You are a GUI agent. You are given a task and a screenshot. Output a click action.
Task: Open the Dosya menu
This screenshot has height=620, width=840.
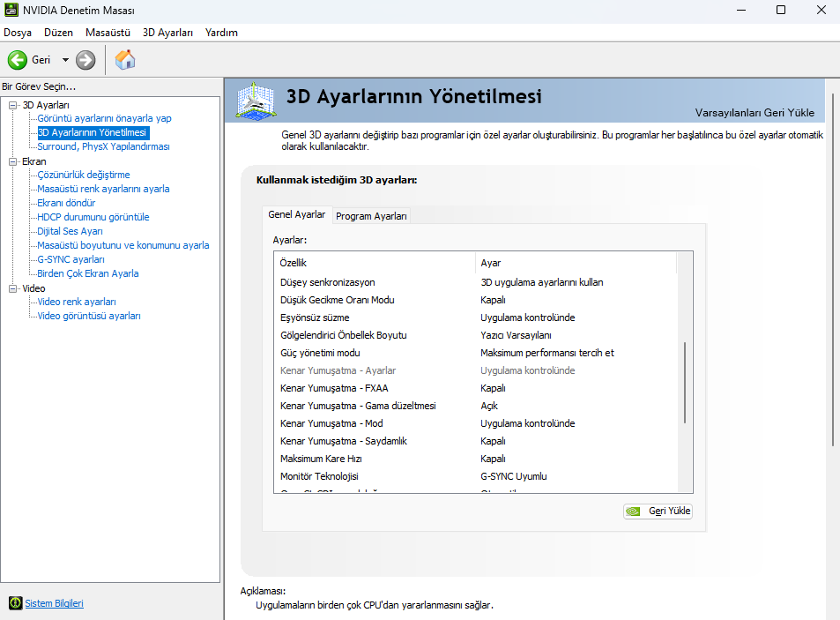click(18, 33)
